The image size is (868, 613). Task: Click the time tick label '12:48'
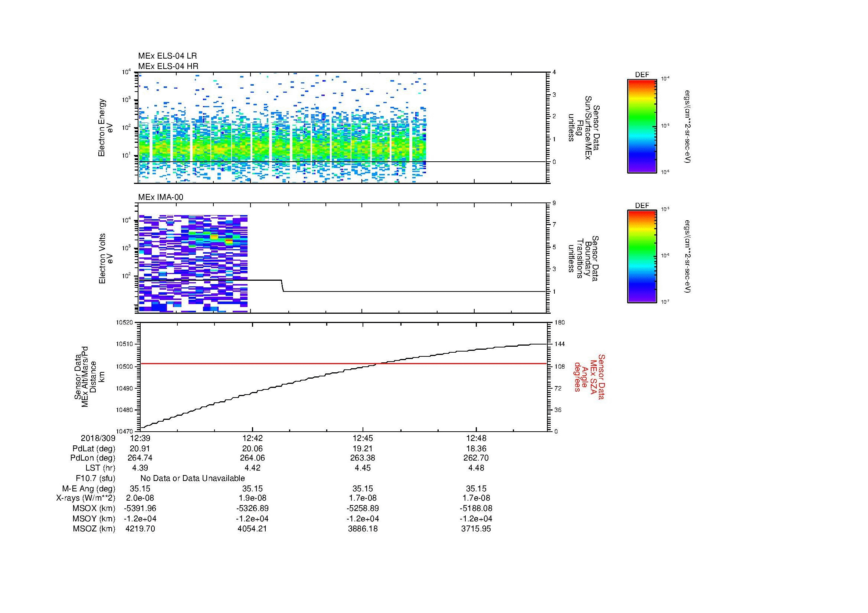[476, 438]
